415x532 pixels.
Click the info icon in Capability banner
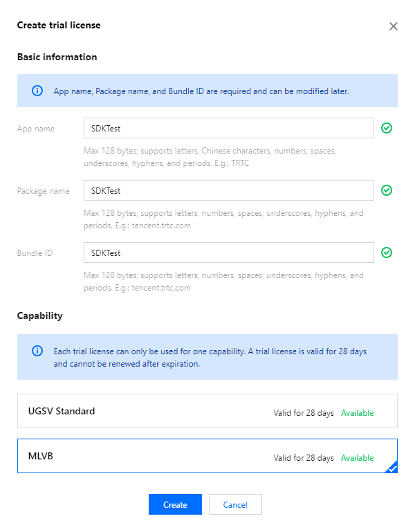coord(37,351)
